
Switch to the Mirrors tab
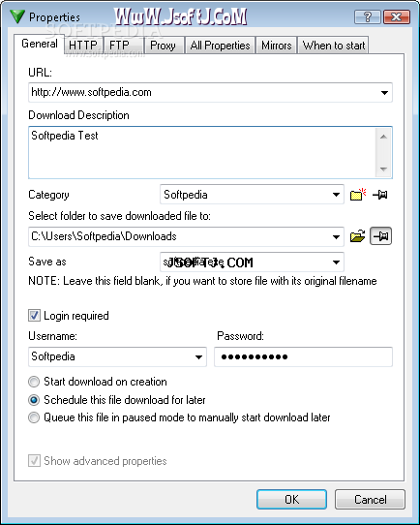(x=276, y=46)
